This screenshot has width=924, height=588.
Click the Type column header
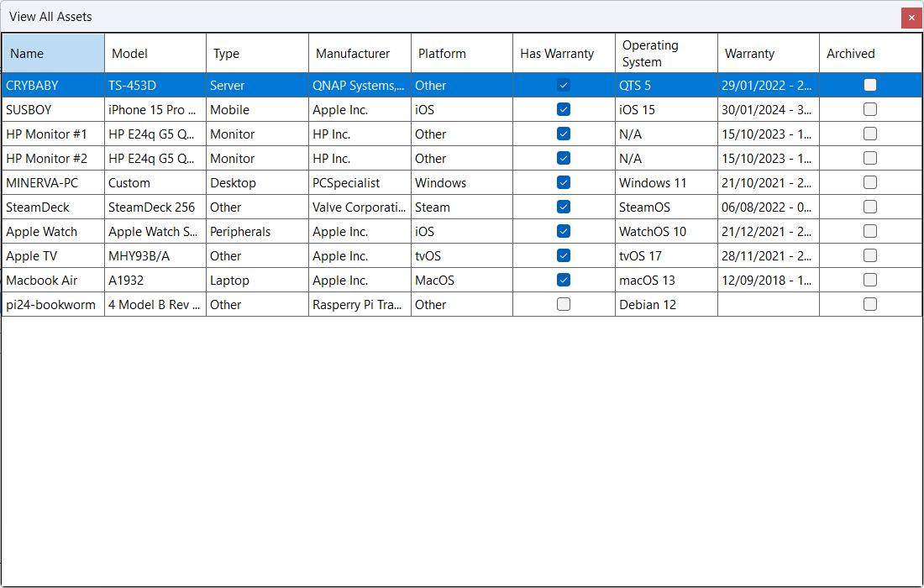pos(257,54)
